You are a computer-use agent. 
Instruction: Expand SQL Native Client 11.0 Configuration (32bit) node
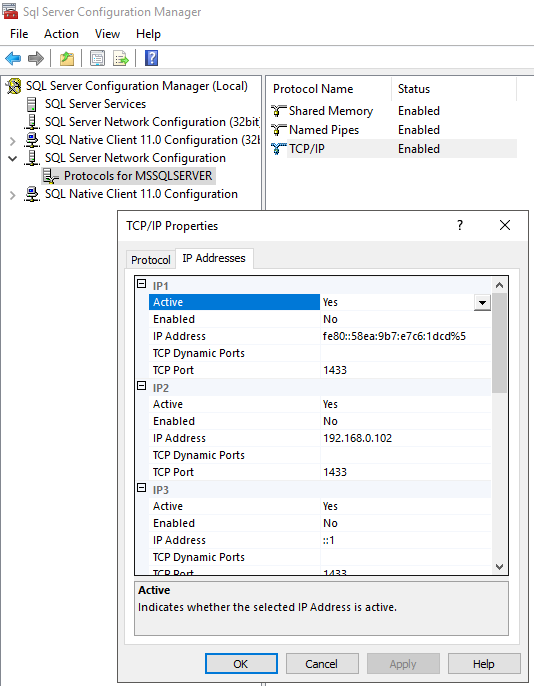click(x=13, y=140)
